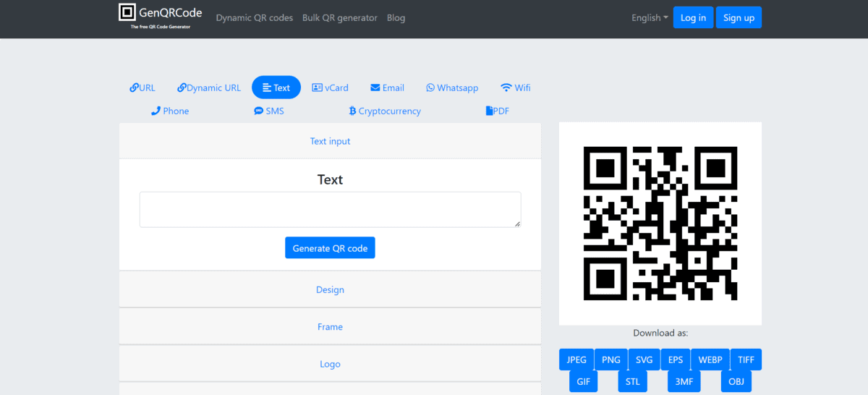Image resolution: width=868 pixels, height=395 pixels.
Task: Select the Email envelope icon
Action: [x=375, y=88]
